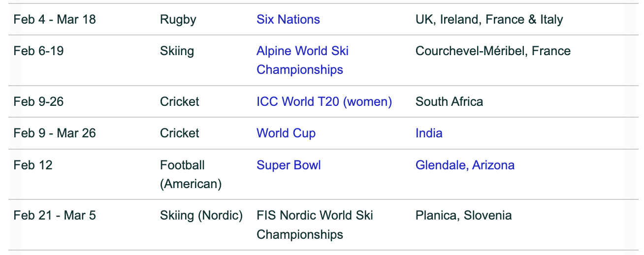Image resolution: width=644 pixels, height=255 pixels.
Task: Open the Super Bowl link
Action: 289,165
